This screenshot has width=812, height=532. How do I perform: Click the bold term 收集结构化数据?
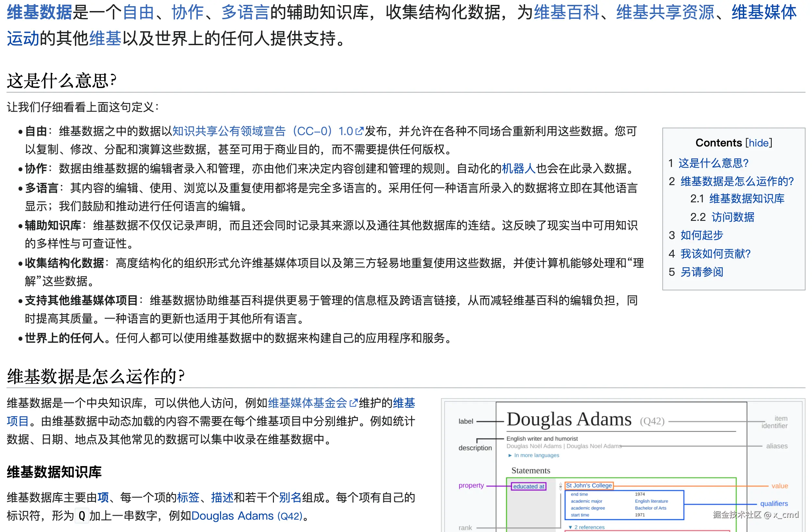point(65,263)
